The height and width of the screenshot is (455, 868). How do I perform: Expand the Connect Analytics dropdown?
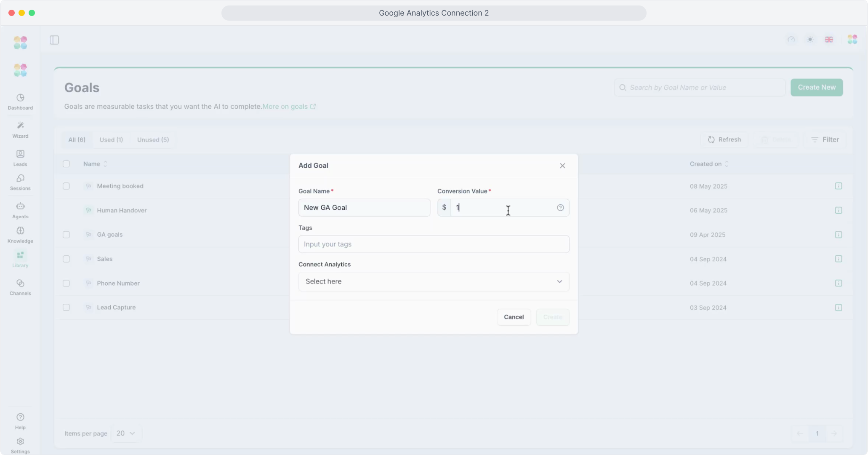(434, 281)
